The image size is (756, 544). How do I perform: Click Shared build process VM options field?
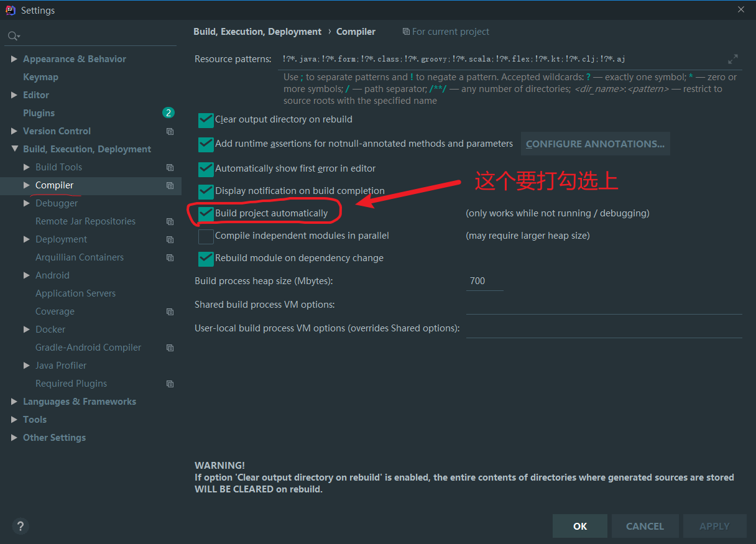pyautogui.click(x=604, y=305)
